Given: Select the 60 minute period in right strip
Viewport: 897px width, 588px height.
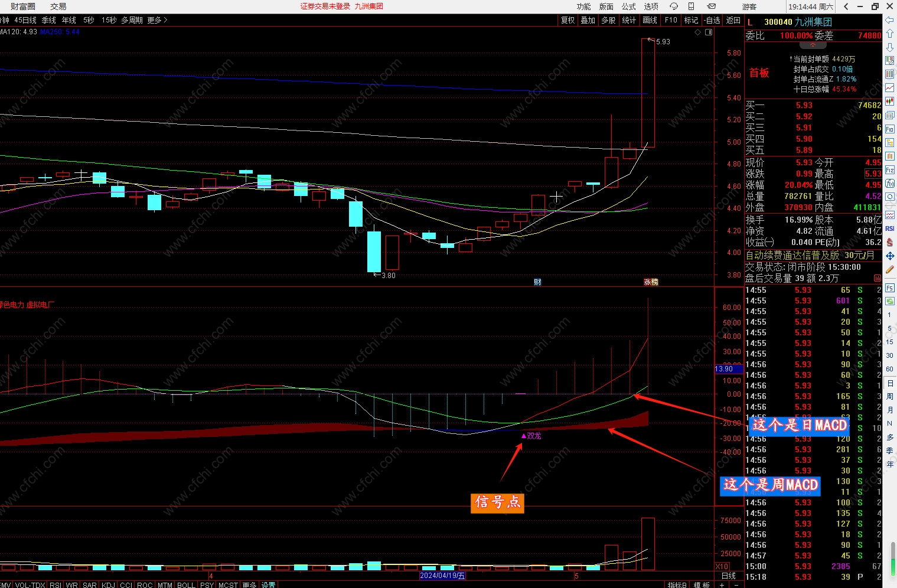Looking at the screenshot, I should click(889, 369).
